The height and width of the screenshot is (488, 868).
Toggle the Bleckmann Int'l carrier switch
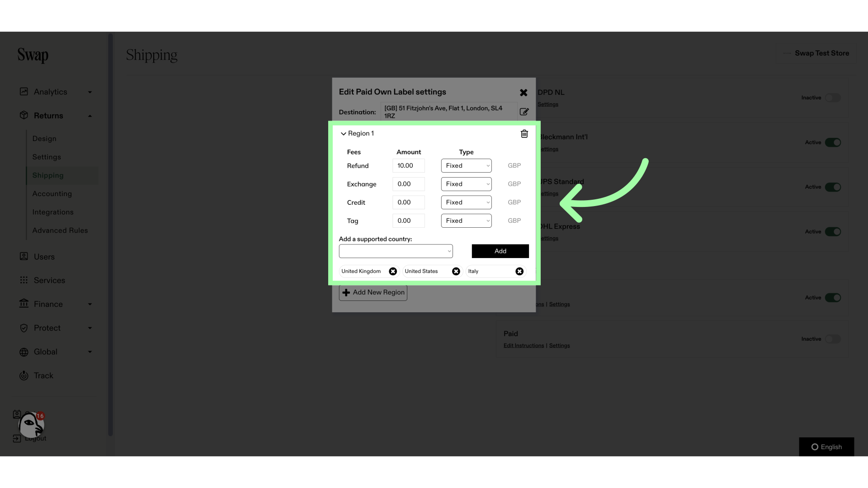coord(833,142)
